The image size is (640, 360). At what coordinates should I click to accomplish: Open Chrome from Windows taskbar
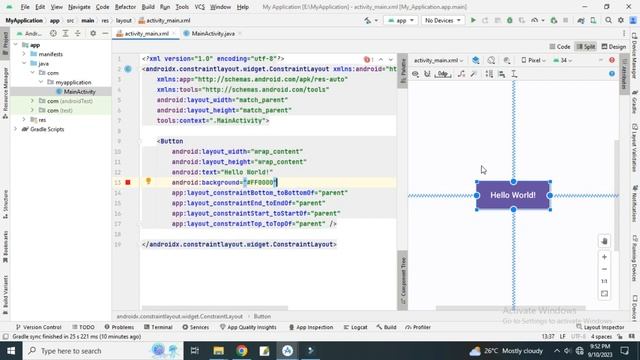[242, 351]
